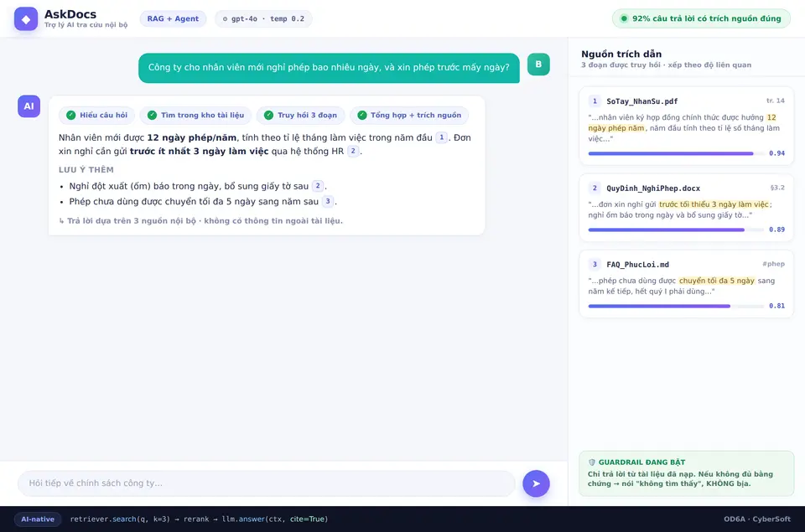Click the 0.94 relevance score value

pos(776,153)
